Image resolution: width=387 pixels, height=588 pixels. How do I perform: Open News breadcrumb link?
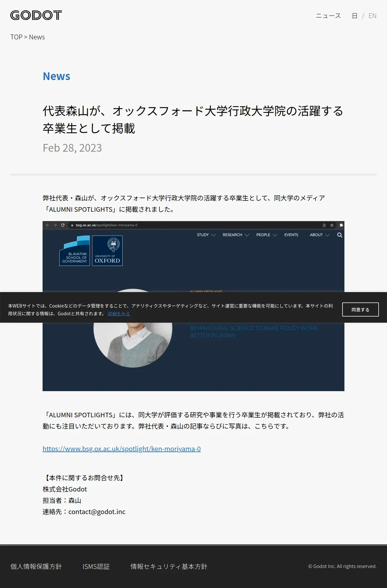click(37, 37)
